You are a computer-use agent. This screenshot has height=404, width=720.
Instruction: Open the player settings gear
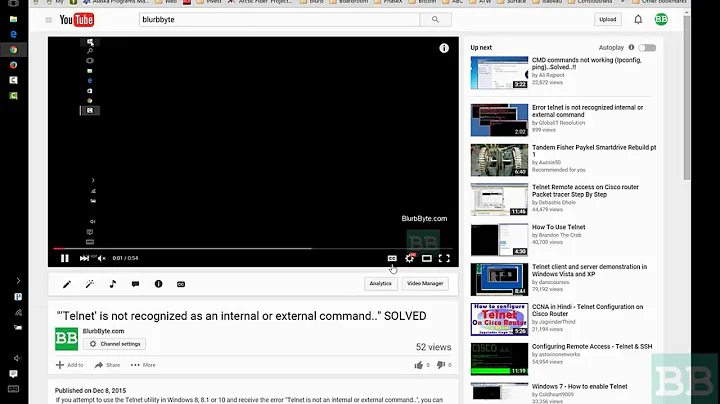(x=409, y=258)
